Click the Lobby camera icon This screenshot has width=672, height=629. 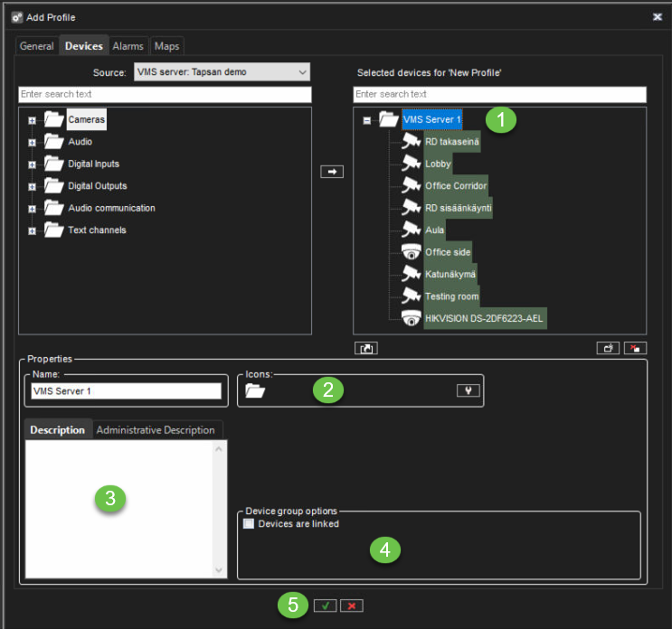412,164
